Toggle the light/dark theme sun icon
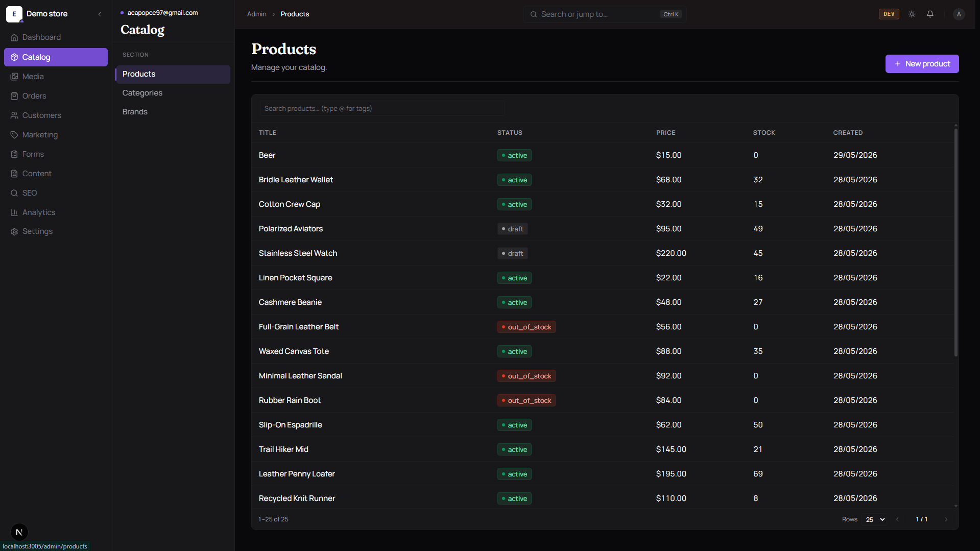980x551 pixels. (x=912, y=14)
